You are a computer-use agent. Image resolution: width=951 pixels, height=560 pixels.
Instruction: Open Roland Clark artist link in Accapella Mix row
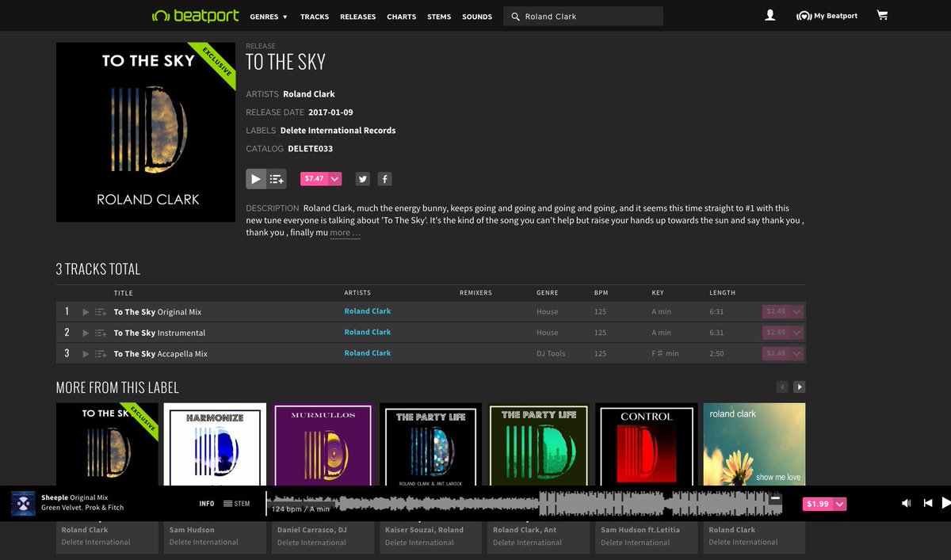(x=368, y=353)
